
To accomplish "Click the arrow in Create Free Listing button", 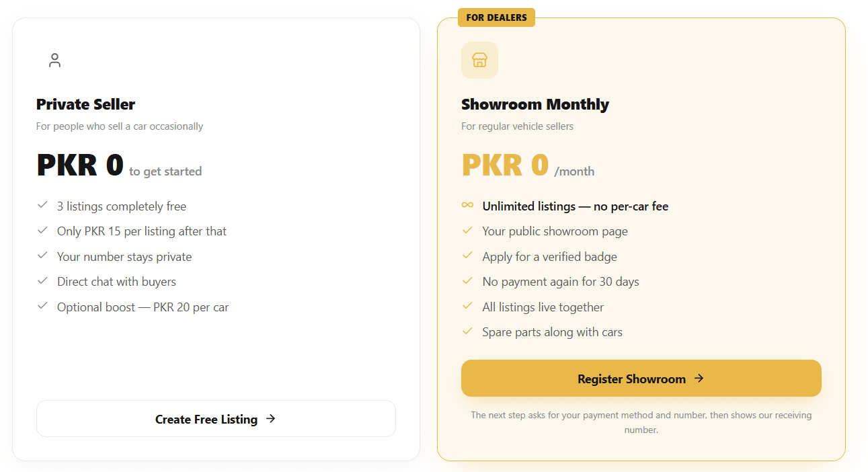I will [270, 418].
